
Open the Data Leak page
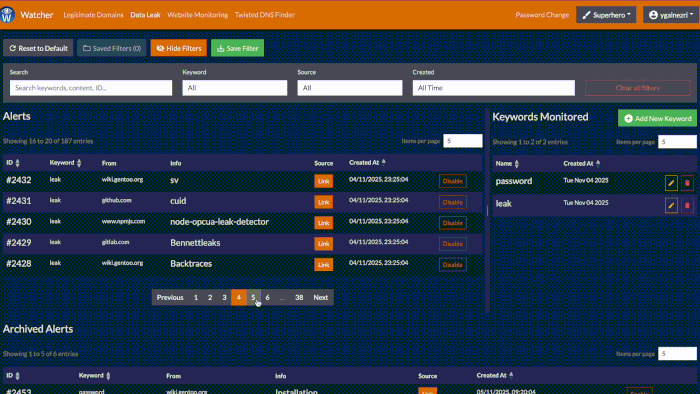[145, 15]
